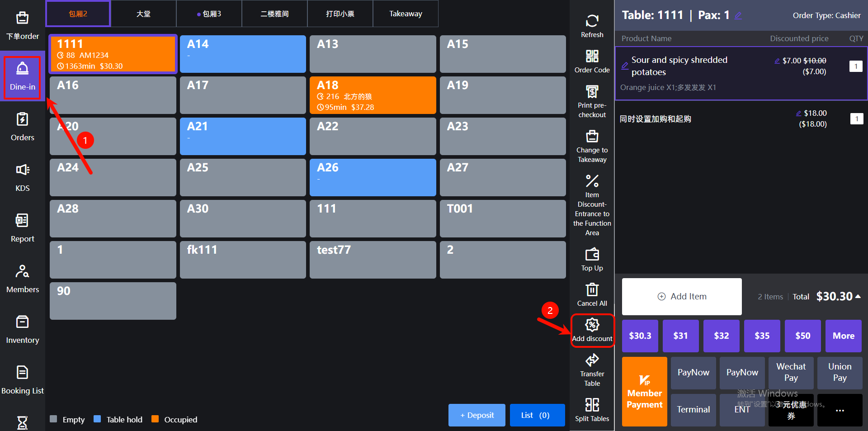Click the Add Item button

(681, 297)
